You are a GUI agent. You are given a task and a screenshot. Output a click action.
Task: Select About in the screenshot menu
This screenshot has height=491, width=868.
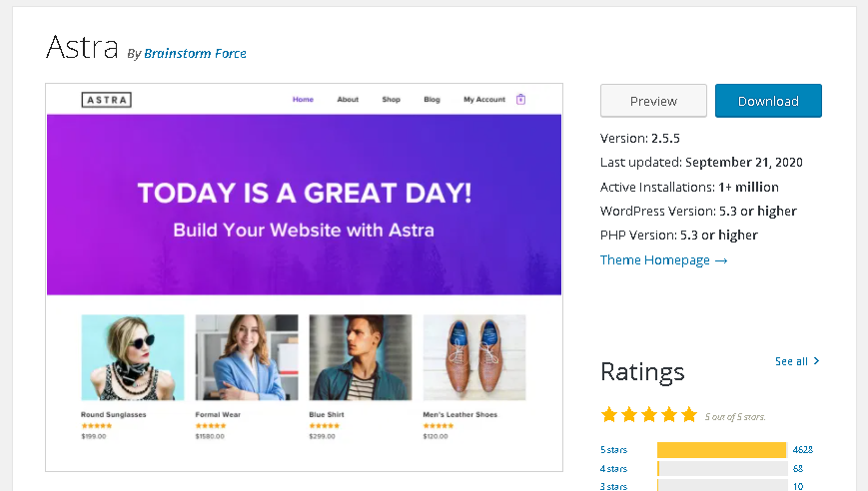348,100
